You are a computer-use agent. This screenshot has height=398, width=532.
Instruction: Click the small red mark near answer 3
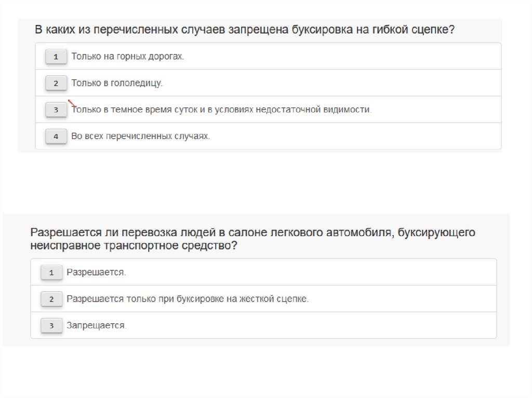71,103
